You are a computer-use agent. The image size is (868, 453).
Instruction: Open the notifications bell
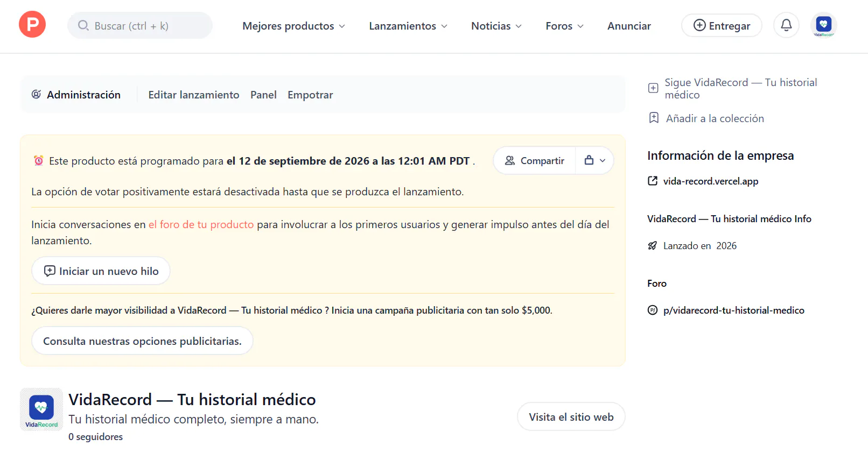(x=786, y=25)
